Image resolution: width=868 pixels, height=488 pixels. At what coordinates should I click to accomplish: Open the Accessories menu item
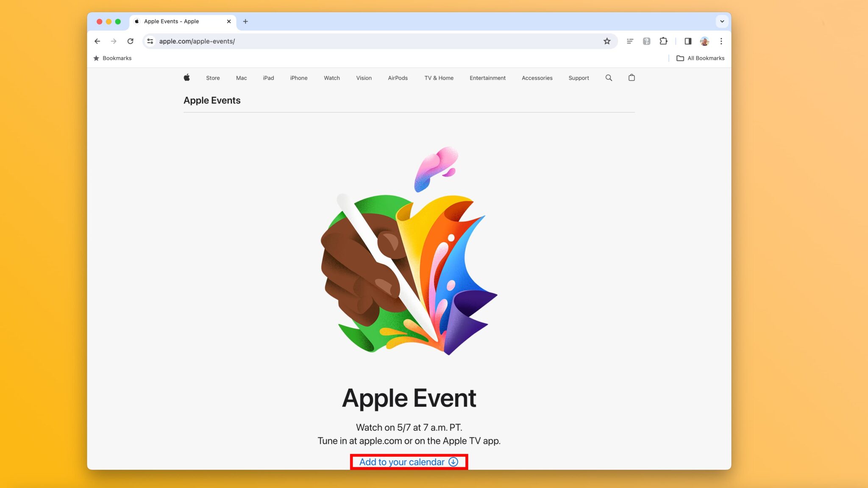[537, 78]
